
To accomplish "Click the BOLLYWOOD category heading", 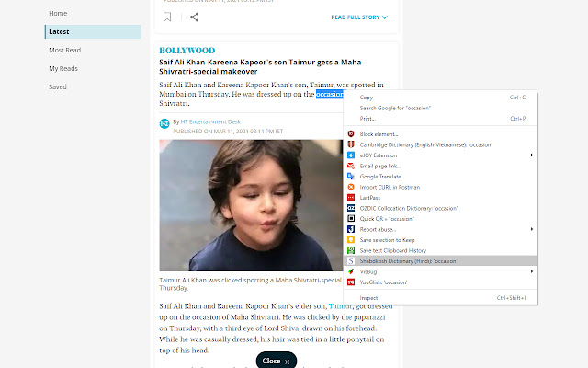I will pyautogui.click(x=187, y=51).
